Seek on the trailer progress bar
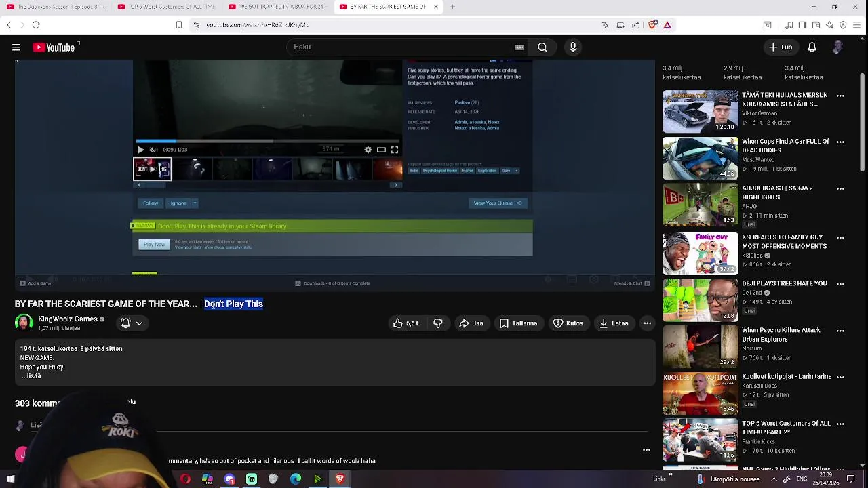868x488 pixels. click(x=267, y=142)
